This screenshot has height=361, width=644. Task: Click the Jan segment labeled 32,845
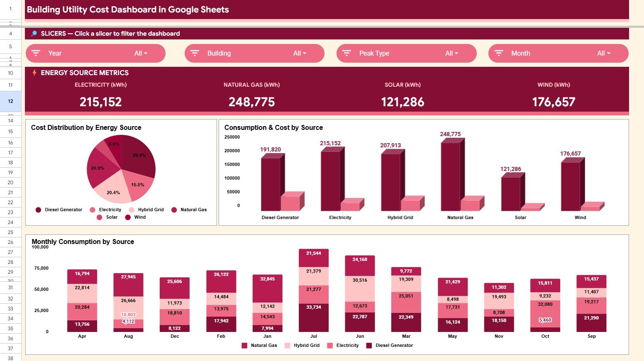point(267,288)
